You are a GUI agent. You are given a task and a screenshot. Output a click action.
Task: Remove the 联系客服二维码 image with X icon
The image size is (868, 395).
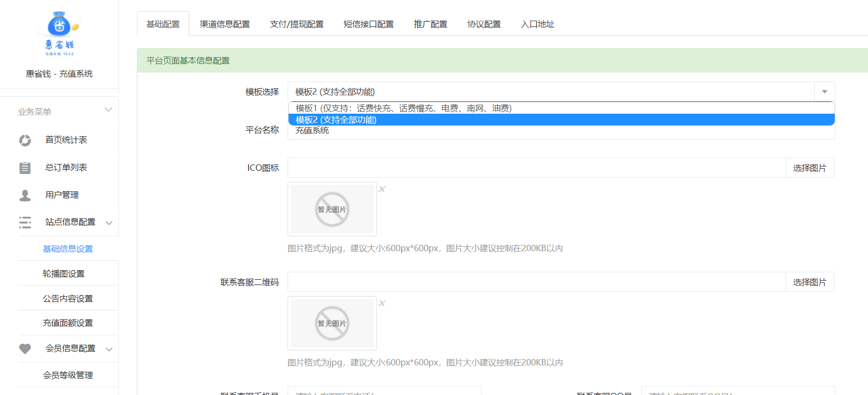point(382,304)
